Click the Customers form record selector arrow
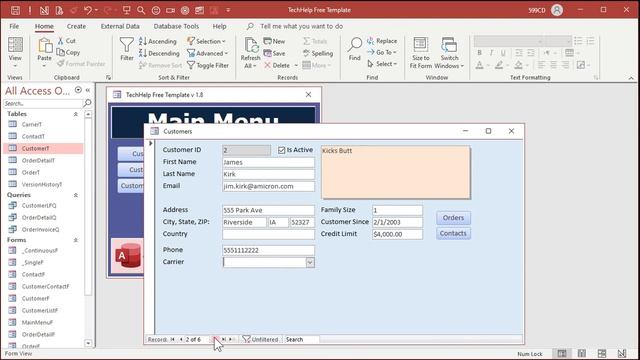Image resolution: width=640 pixels, height=360 pixels. (151, 143)
